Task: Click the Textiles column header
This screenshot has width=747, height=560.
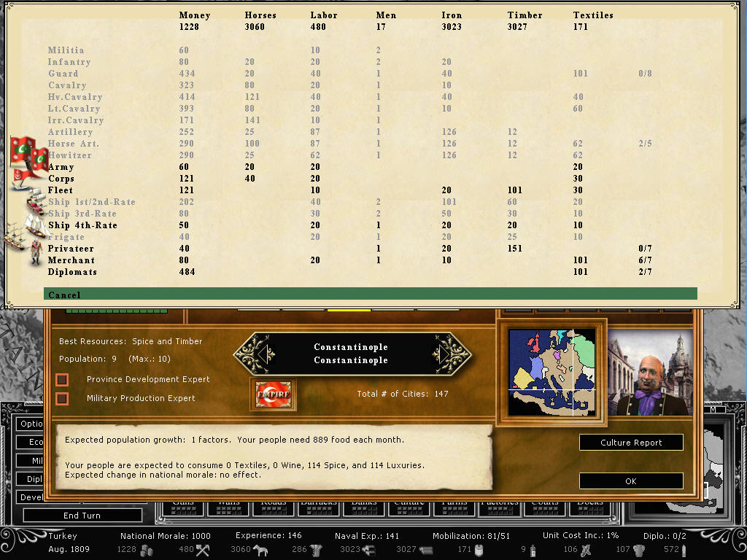Action: coord(593,15)
